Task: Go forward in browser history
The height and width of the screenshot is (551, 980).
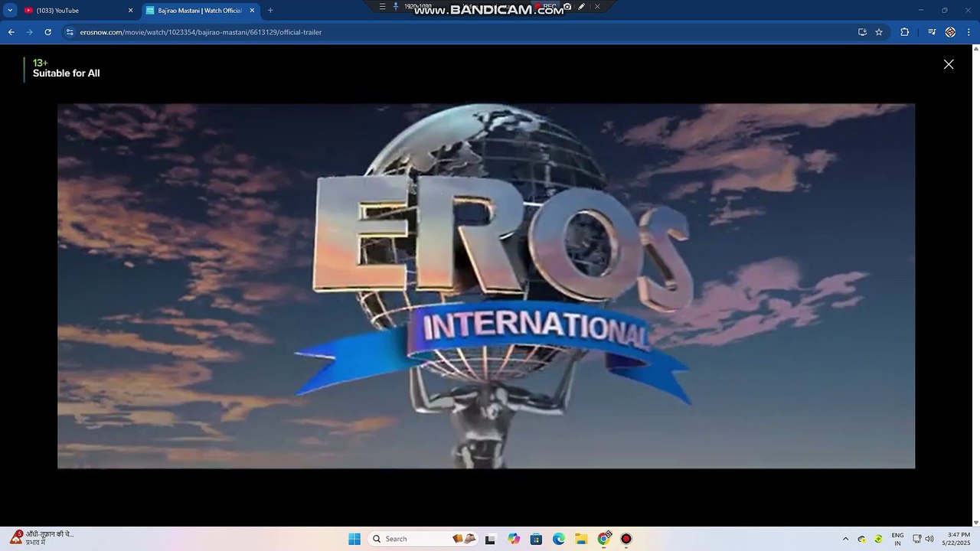Action: pos(29,32)
